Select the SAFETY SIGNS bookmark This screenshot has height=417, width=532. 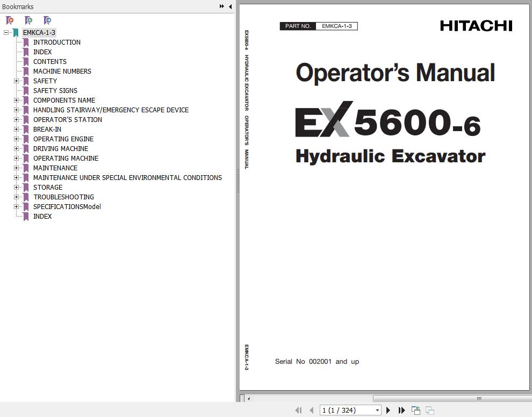(55, 91)
